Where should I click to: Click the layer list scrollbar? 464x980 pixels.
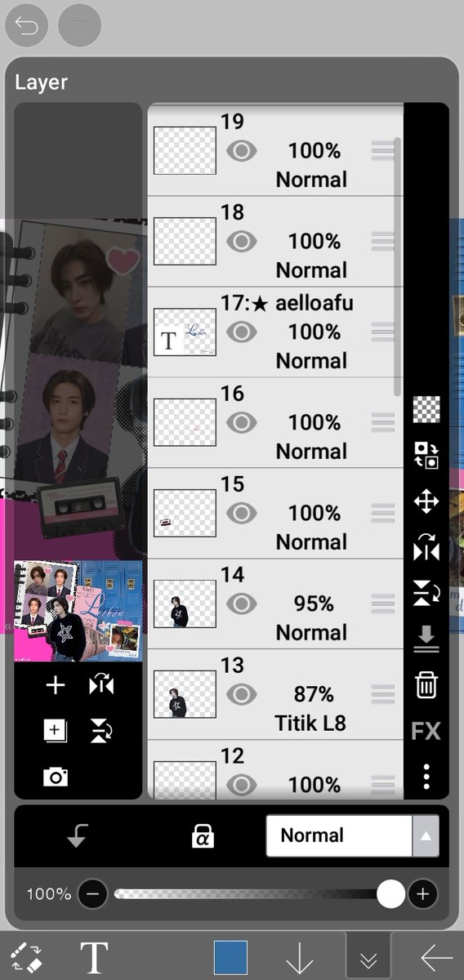pyautogui.click(x=397, y=265)
